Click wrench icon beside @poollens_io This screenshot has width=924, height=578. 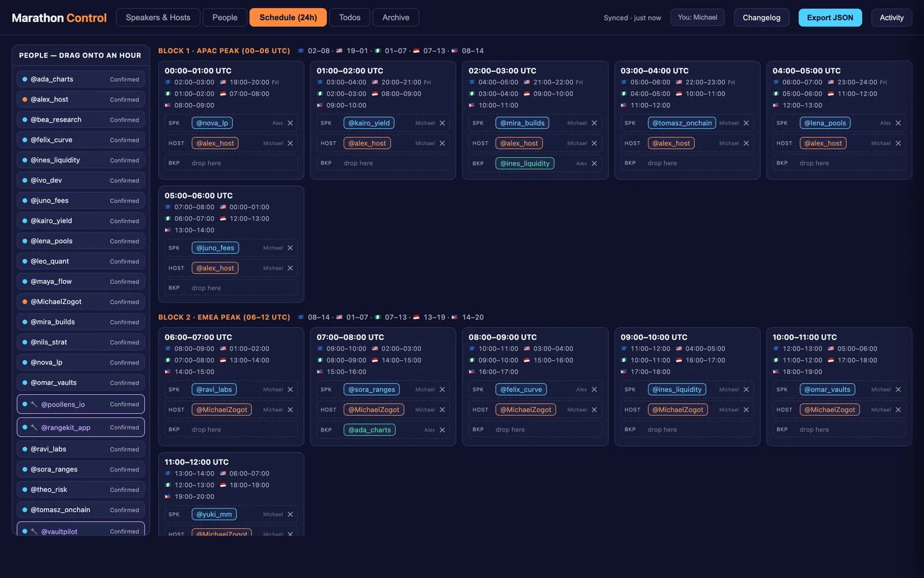coord(34,405)
